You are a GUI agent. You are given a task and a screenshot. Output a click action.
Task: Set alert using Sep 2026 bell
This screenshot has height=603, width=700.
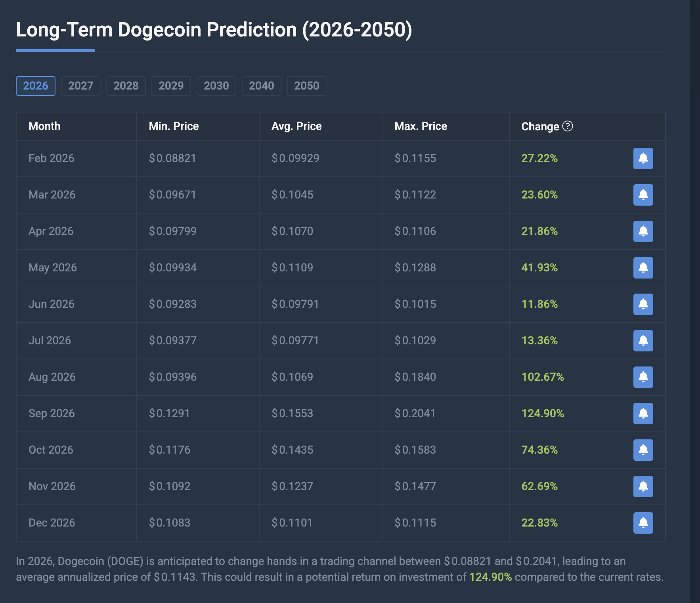(x=643, y=414)
